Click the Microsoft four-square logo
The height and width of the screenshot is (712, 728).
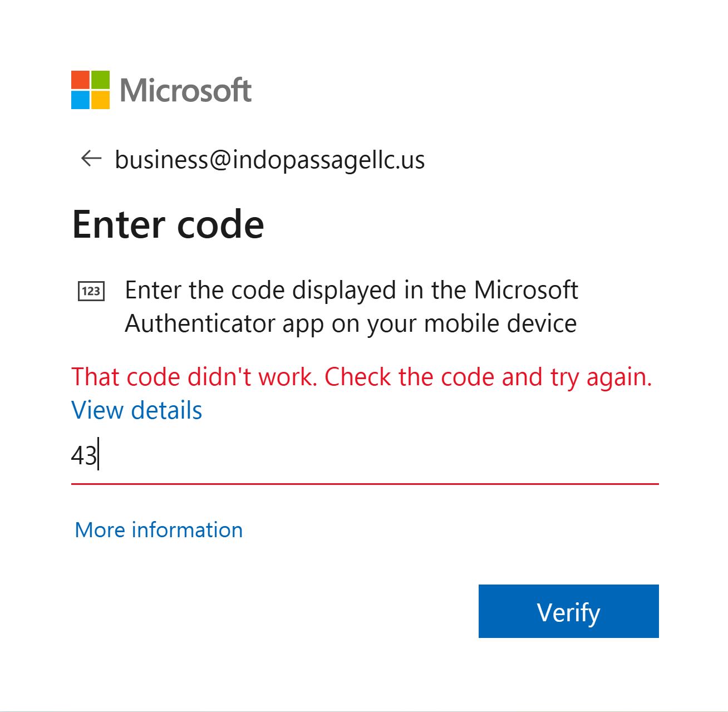[x=90, y=90]
